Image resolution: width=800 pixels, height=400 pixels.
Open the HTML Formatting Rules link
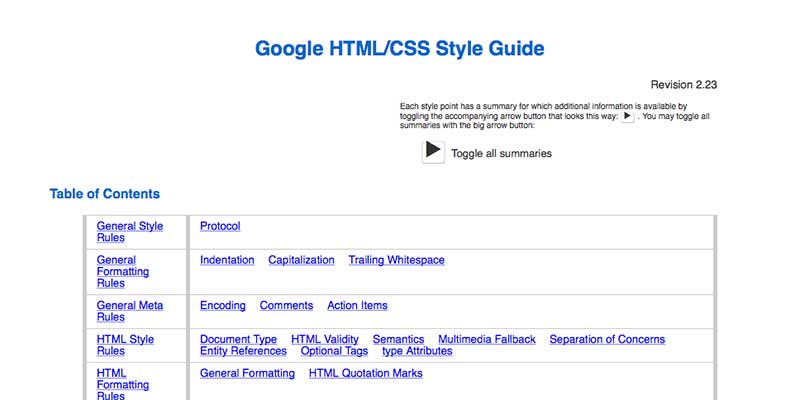[x=123, y=384]
